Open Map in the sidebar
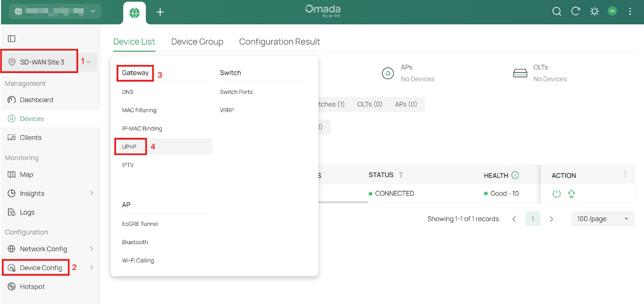 [26, 175]
